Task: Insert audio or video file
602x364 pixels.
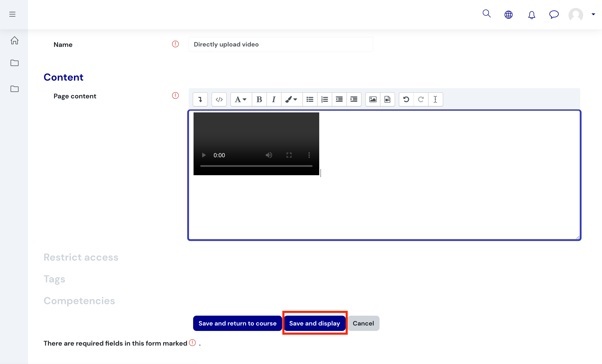Action: tap(388, 99)
